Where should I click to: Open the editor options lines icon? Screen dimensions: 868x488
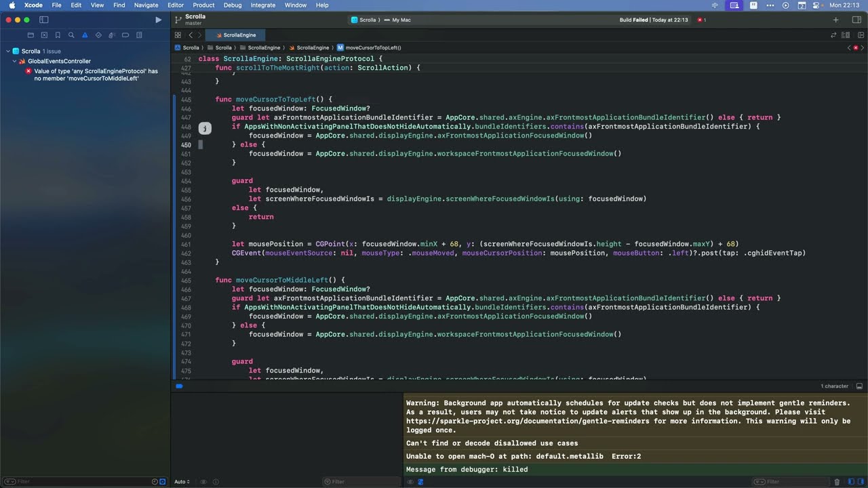[x=846, y=35]
